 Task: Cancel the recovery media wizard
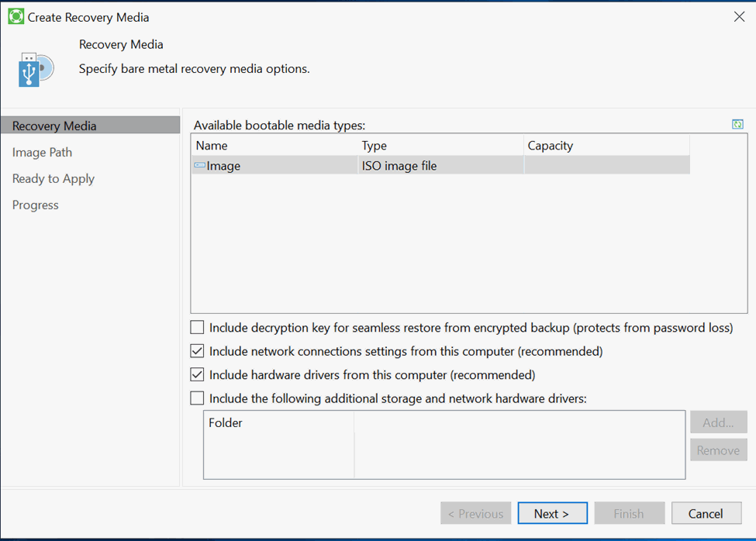click(x=706, y=514)
